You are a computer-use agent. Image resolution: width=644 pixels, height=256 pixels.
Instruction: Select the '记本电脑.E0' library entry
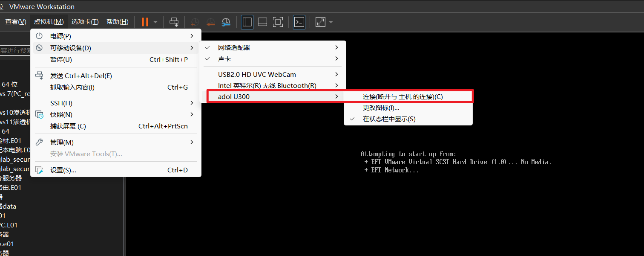(x=15, y=150)
